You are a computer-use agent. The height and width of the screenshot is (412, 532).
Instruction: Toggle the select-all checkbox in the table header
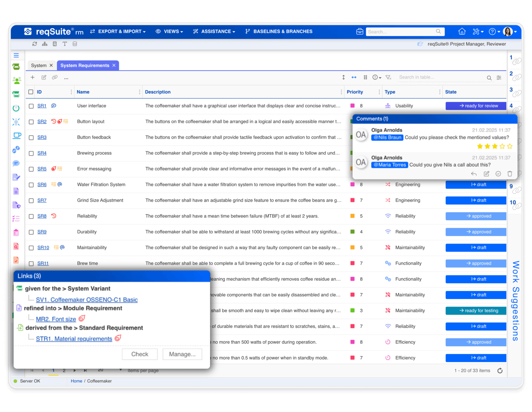[x=31, y=92]
